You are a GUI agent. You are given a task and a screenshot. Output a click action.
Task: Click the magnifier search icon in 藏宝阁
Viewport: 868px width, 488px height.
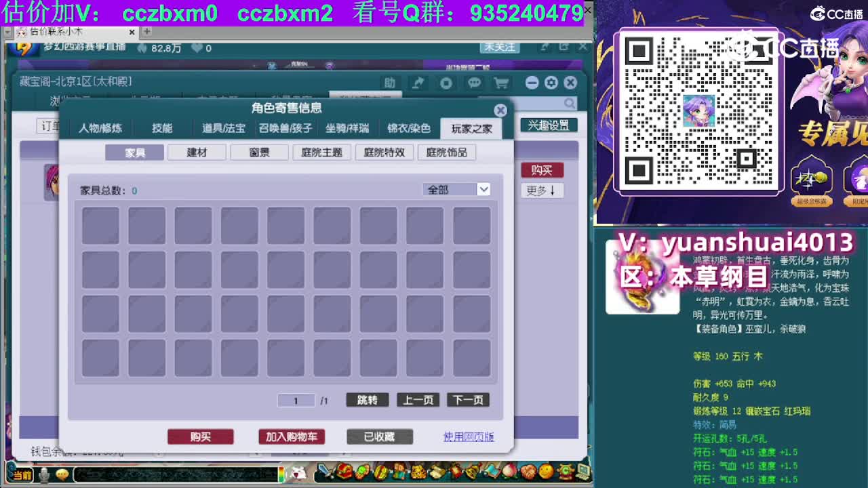click(569, 103)
